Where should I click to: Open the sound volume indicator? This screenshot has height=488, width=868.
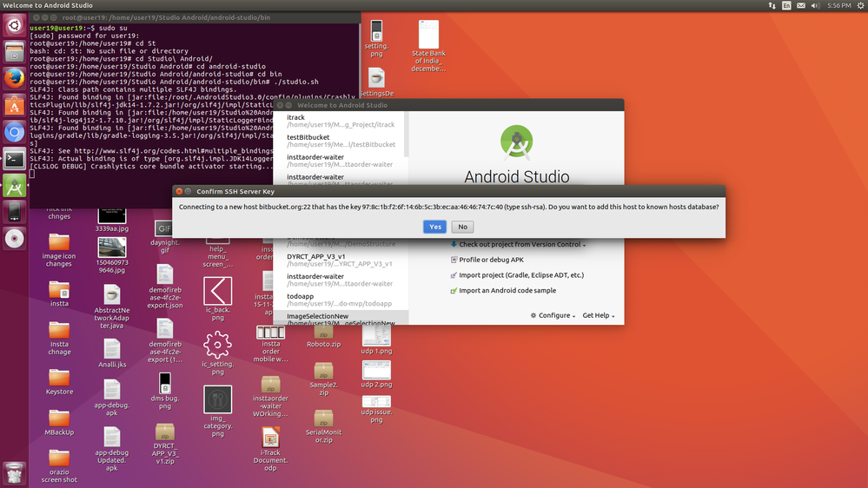[x=815, y=5]
